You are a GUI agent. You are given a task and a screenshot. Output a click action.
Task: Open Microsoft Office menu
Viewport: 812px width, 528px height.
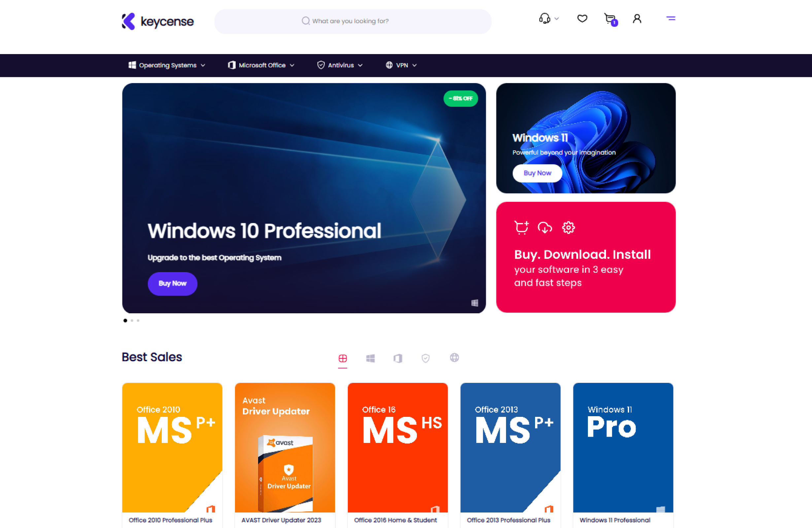coord(261,65)
